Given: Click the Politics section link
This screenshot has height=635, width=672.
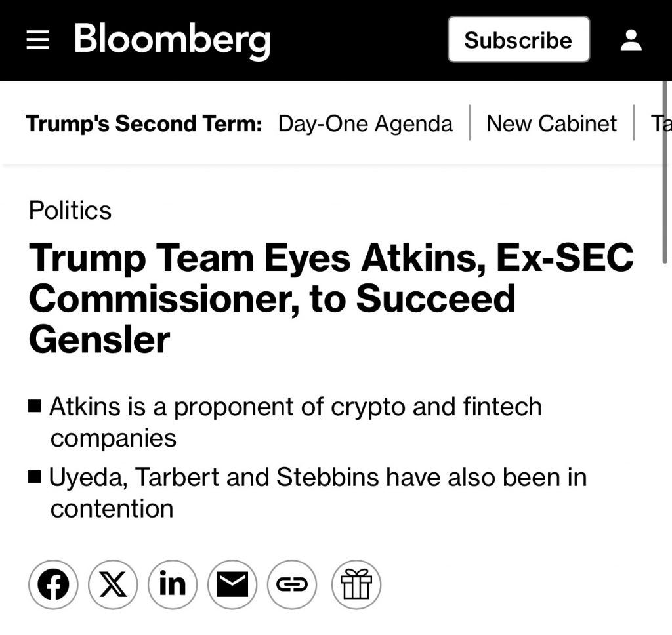Looking at the screenshot, I should click(x=70, y=211).
